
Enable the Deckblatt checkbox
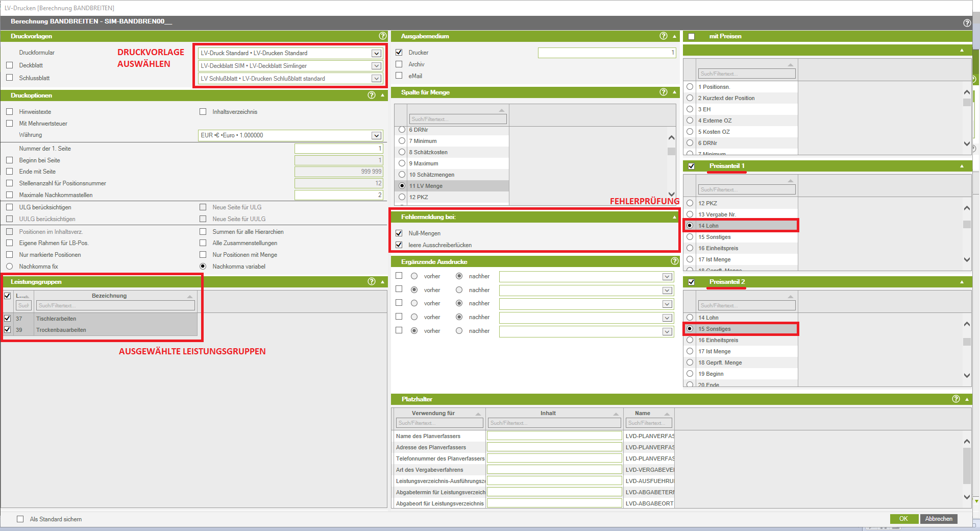click(9, 65)
